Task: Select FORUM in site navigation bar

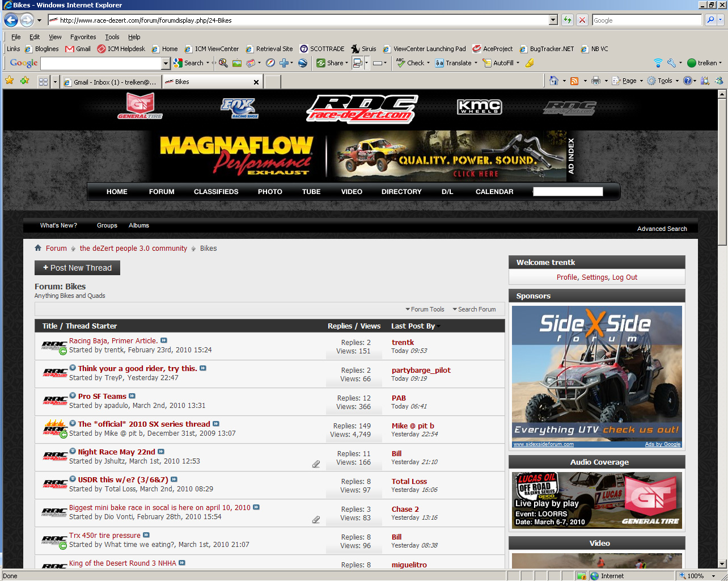Action: pos(162,192)
